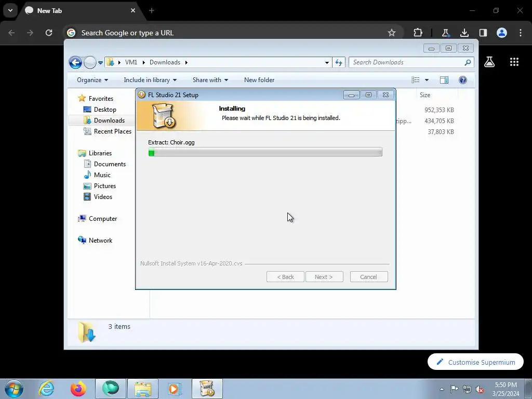
Task: Launch Internet Explorer from taskbar
Action: [x=46, y=389]
